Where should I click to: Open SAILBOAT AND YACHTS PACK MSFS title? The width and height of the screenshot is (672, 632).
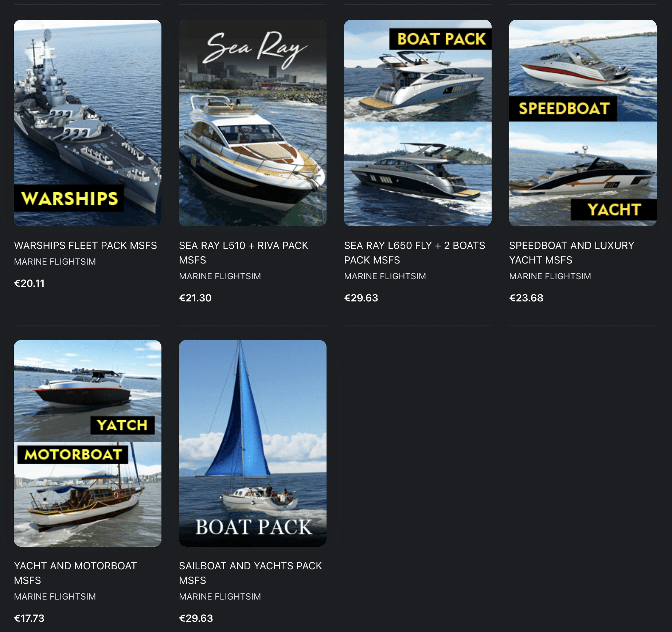pyautogui.click(x=250, y=573)
